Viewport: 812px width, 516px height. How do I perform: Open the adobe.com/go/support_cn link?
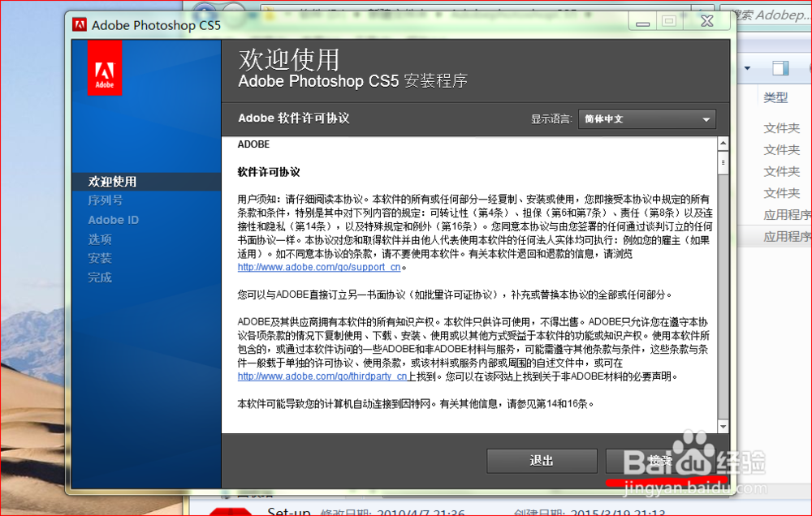pos(319,267)
